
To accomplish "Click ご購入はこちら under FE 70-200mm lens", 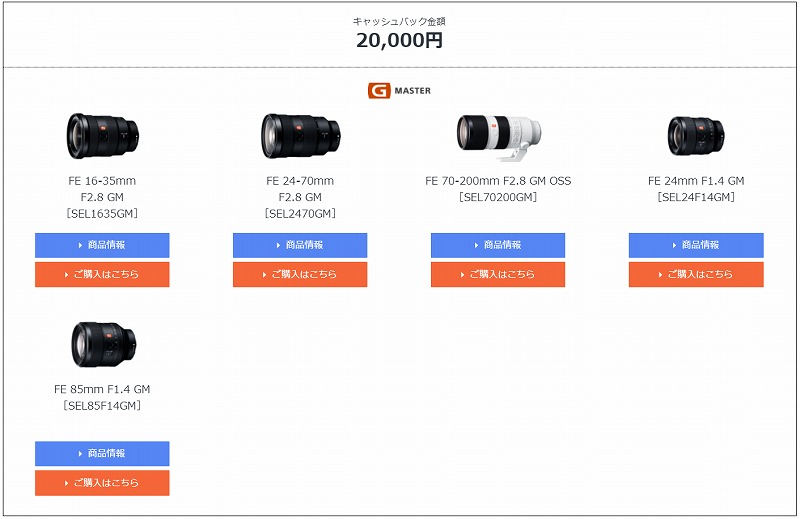I will pos(498,275).
